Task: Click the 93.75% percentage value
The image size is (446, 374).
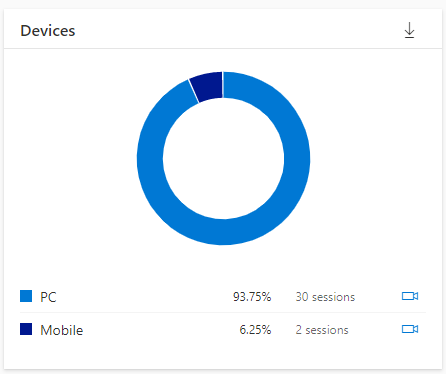Action: (x=252, y=297)
